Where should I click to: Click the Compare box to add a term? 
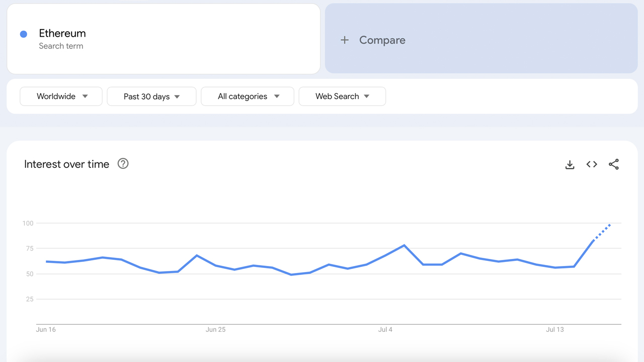[x=481, y=40]
